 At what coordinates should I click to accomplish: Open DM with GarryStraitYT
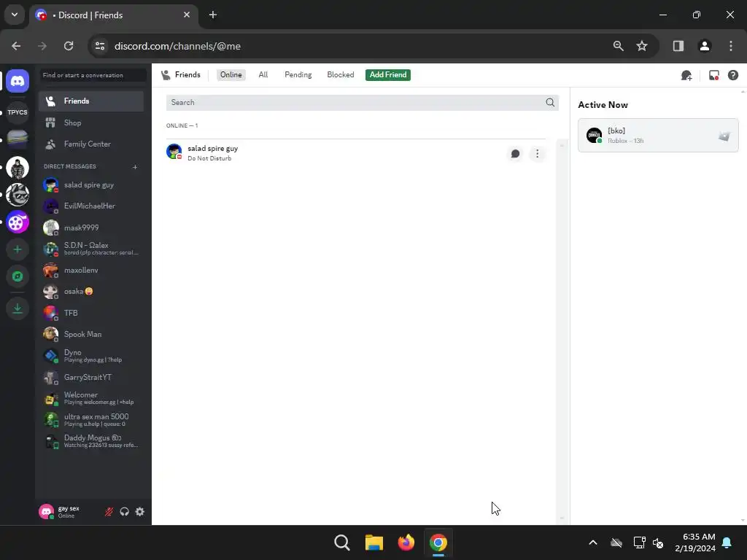point(91,377)
